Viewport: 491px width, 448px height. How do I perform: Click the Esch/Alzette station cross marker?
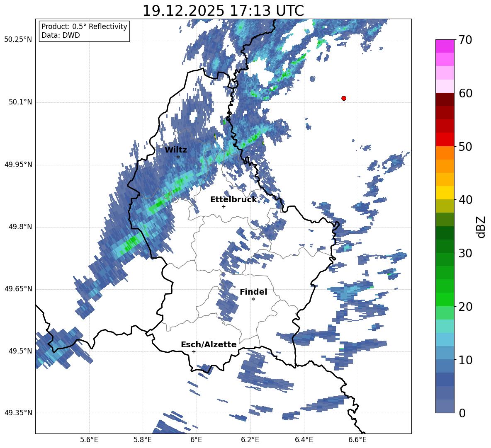[x=194, y=351]
